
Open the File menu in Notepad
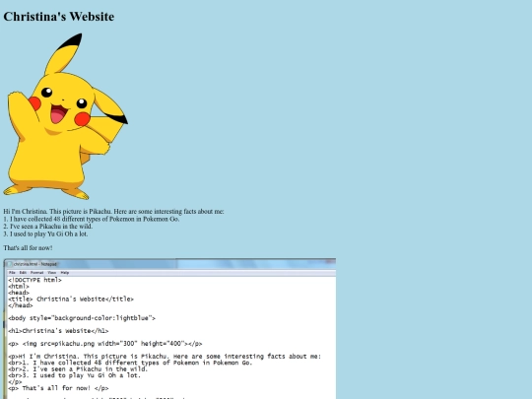click(12, 273)
